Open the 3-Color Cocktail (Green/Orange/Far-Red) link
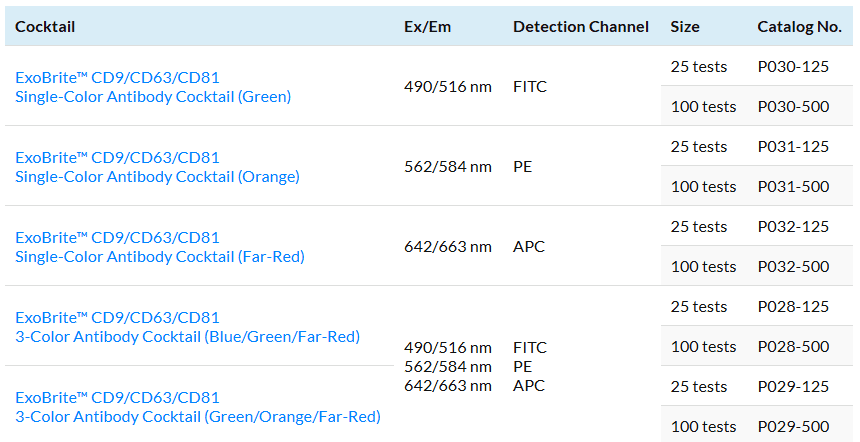Image resolution: width=860 pixels, height=442 pixels. 198,407
